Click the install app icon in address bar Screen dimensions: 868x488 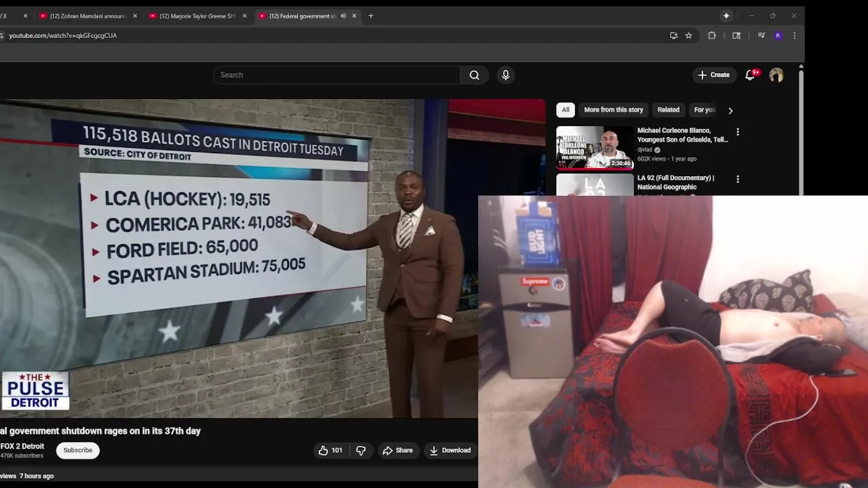click(673, 35)
